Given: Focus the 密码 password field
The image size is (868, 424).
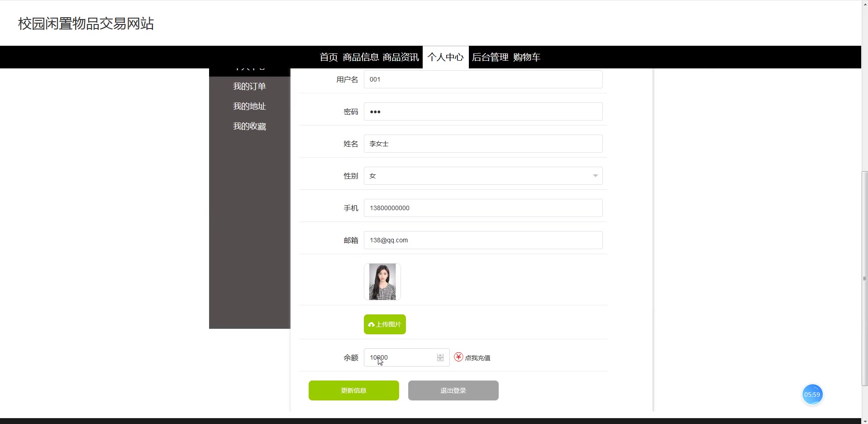Looking at the screenshot, I should (483, 111).
